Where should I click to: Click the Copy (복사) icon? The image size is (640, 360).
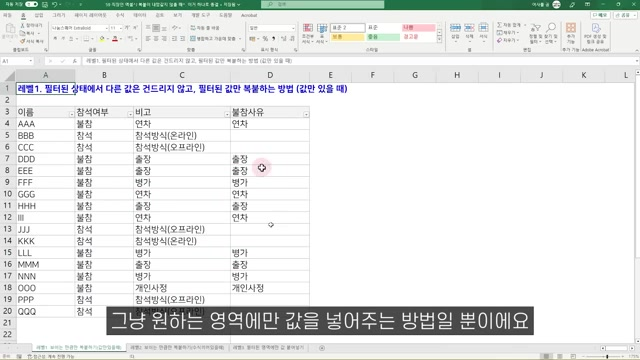tap(22, 33)
